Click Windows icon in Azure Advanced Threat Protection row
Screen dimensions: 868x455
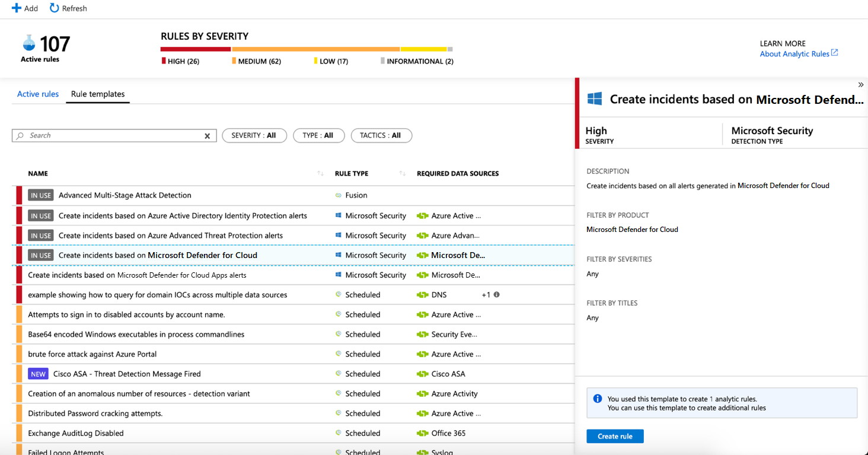(x=339, y=236)
